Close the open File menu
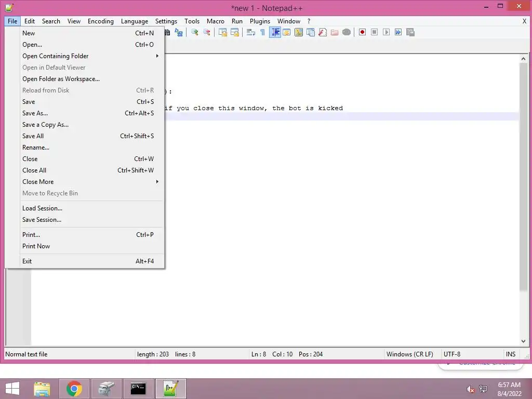532x399 pixels. tap(12, 21)
